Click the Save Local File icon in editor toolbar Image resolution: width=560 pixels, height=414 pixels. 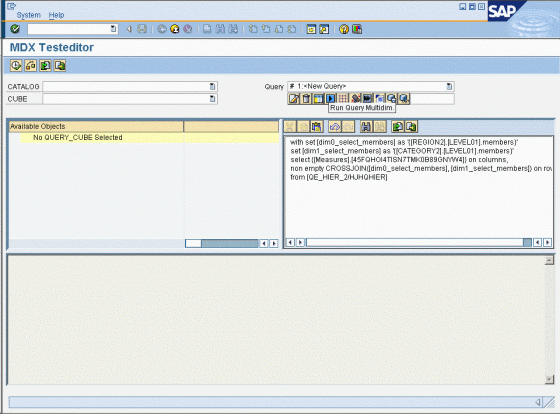411,126
